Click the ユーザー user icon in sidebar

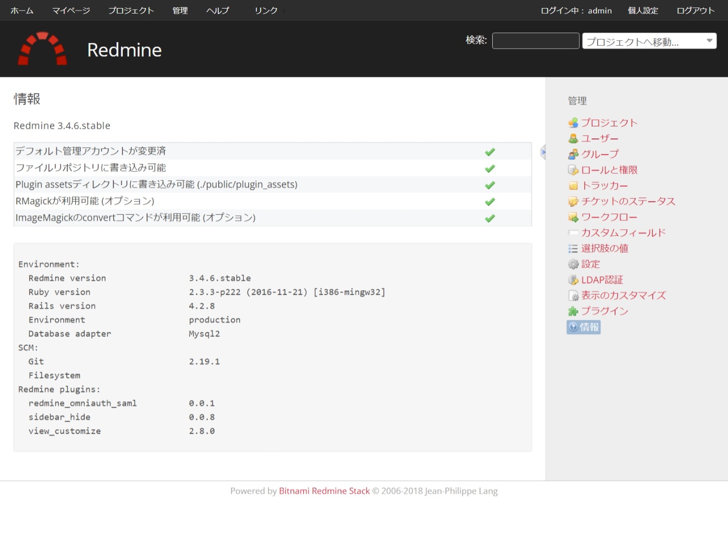(x=573, y=138)
